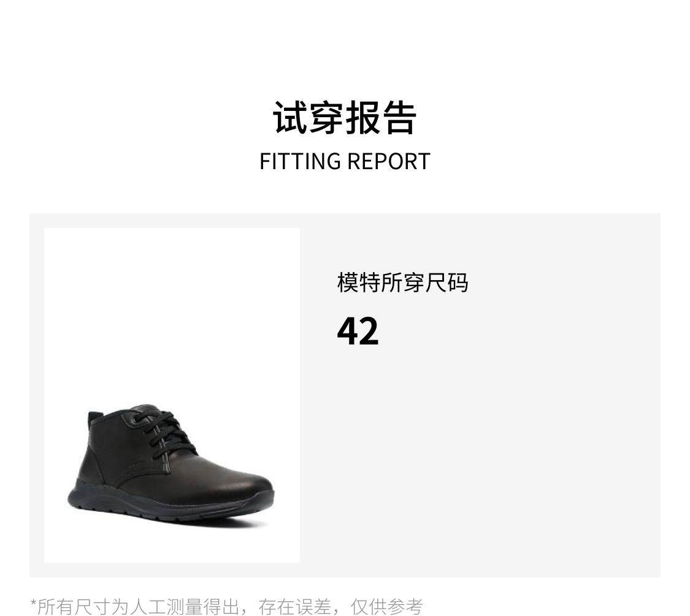Select the word FITTING in the subtitle
Image resolution: width=690 pixels, height=616 pixels.
tap(300, 161)
